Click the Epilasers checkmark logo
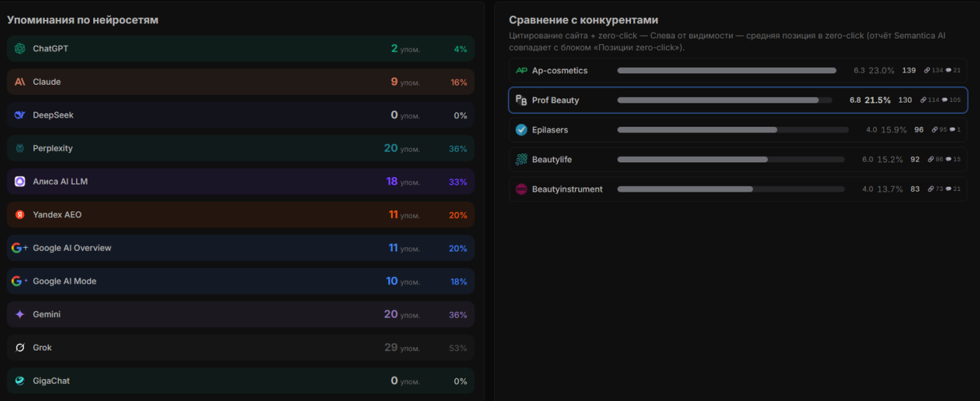Screen dimensions: 980x401 click(521, 130)
